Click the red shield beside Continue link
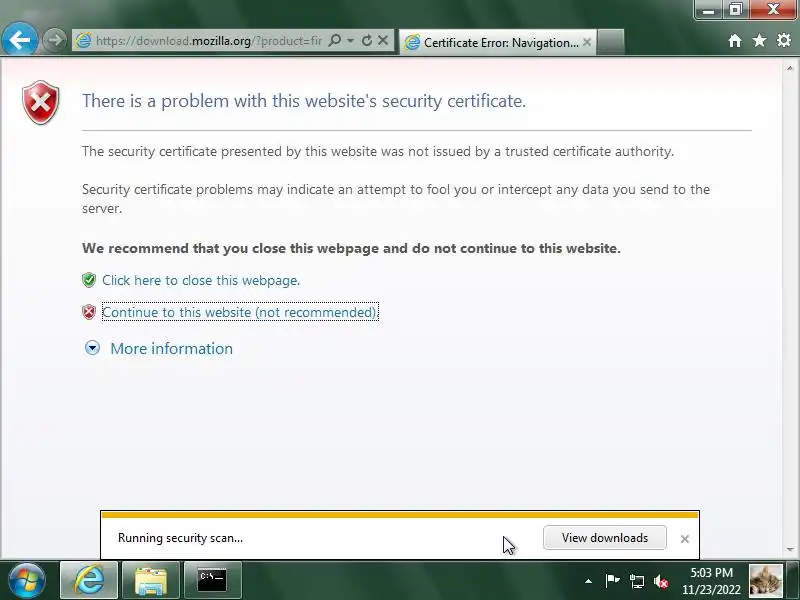The height and width of the screenshot is (600, 800). [x=89, y=312]
